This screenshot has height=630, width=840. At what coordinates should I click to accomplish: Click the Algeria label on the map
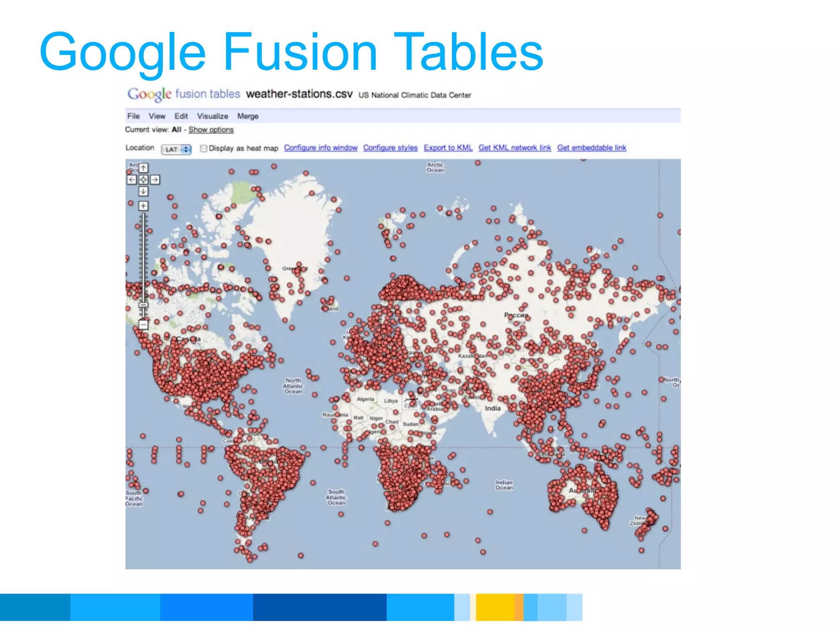(x=365, y=399)
